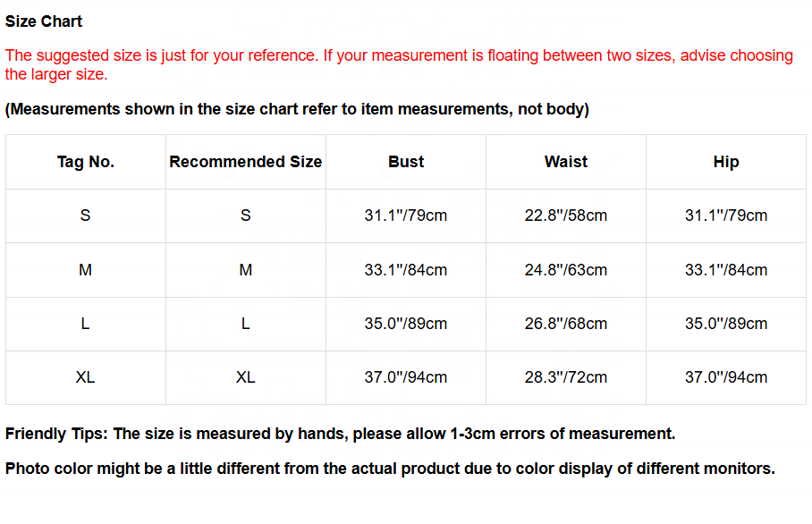The height and width of the screenshot is (524, 812).
Task: Click the red suggested size notice text
Action: point(399,64)
